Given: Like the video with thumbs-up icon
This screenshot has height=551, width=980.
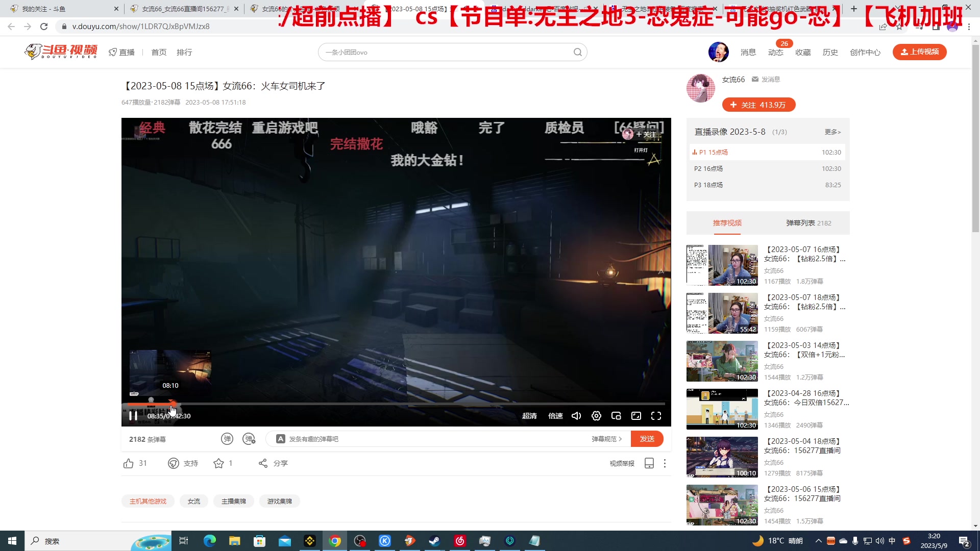Looking at the screenshot, I should pyautogui.click(x=128, y=463).
